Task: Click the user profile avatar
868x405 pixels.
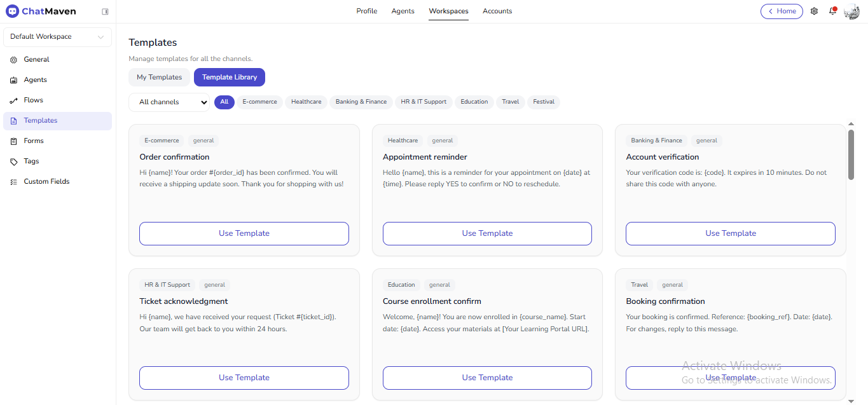Action: pos(851,11)
